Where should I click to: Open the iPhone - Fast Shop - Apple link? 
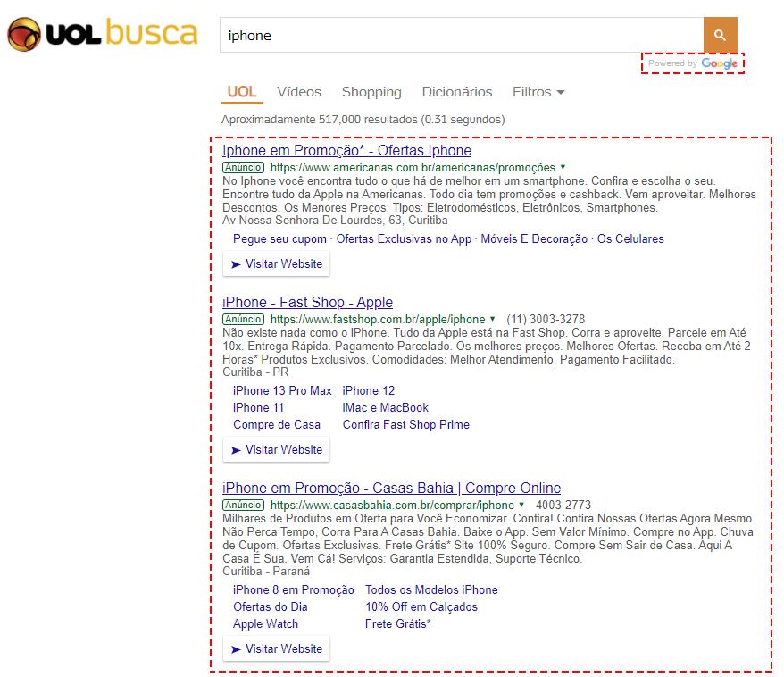point(307,303)
